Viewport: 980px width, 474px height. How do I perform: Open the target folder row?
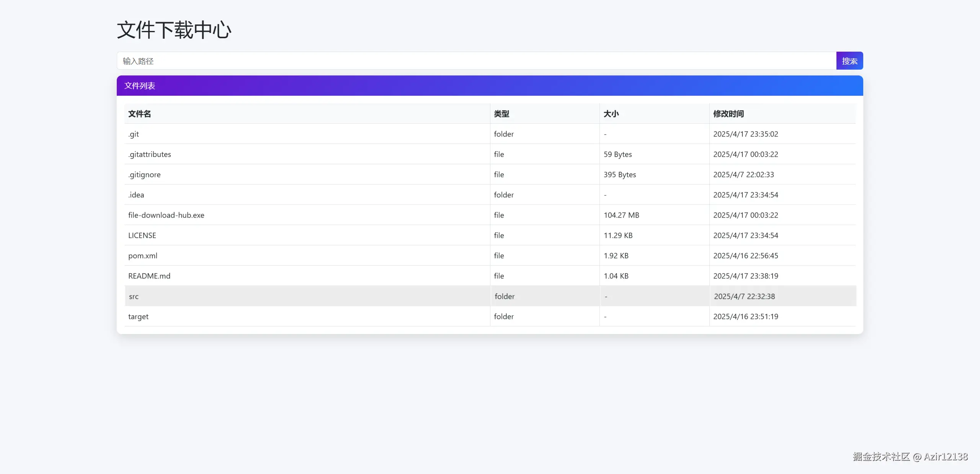138,316
